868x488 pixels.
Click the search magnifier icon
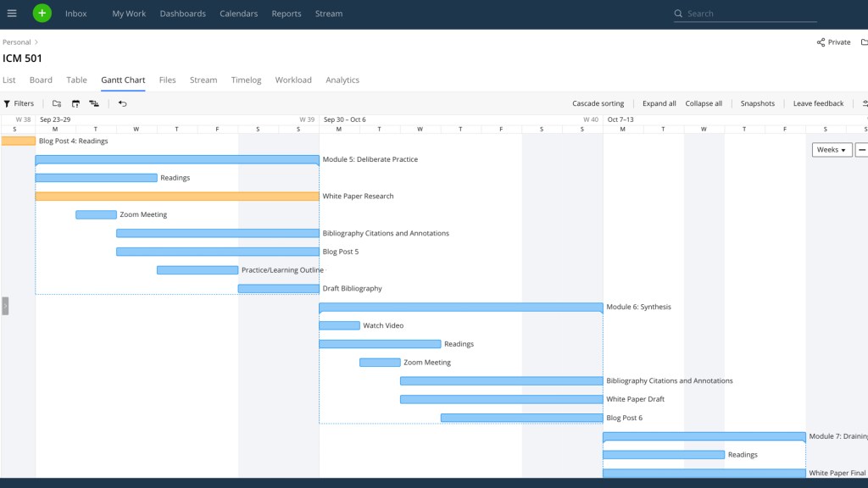pos(678,14)
